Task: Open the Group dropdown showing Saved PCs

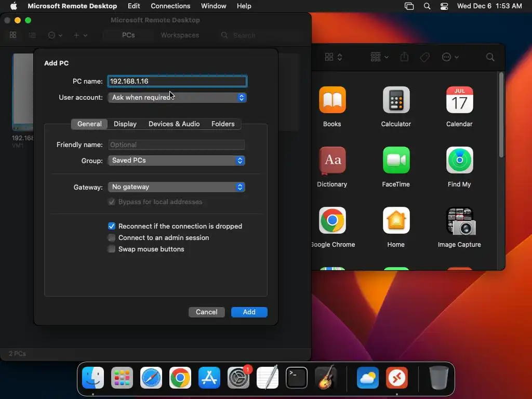Action: [177, 161]
